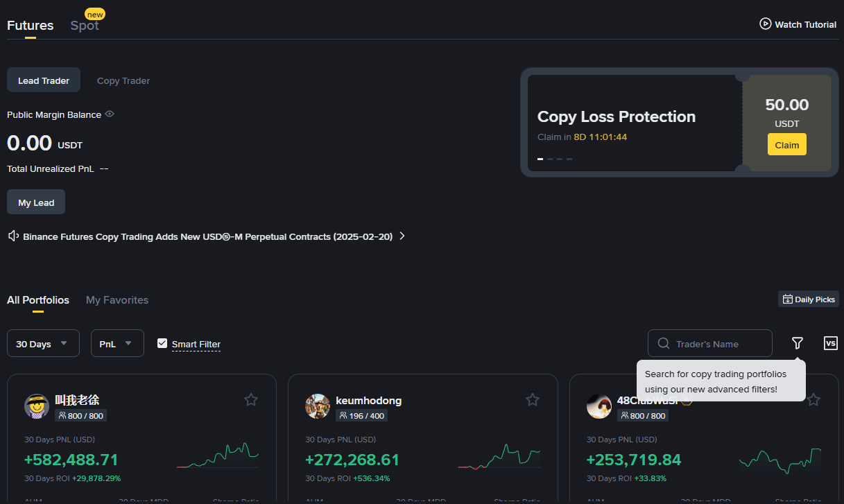Hide Public Margin Balance with the eye icon
Viewport: 844px width, 504px height.
[x=109, y=114]
